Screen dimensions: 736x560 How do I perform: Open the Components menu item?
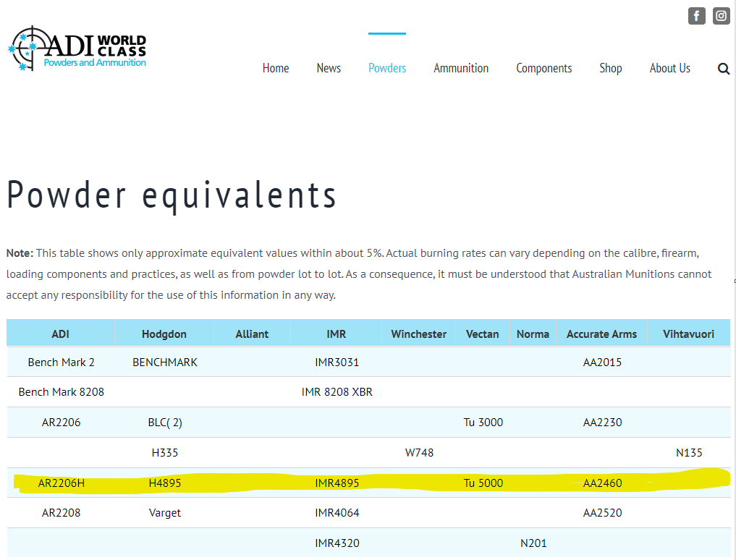pos(544,68)
